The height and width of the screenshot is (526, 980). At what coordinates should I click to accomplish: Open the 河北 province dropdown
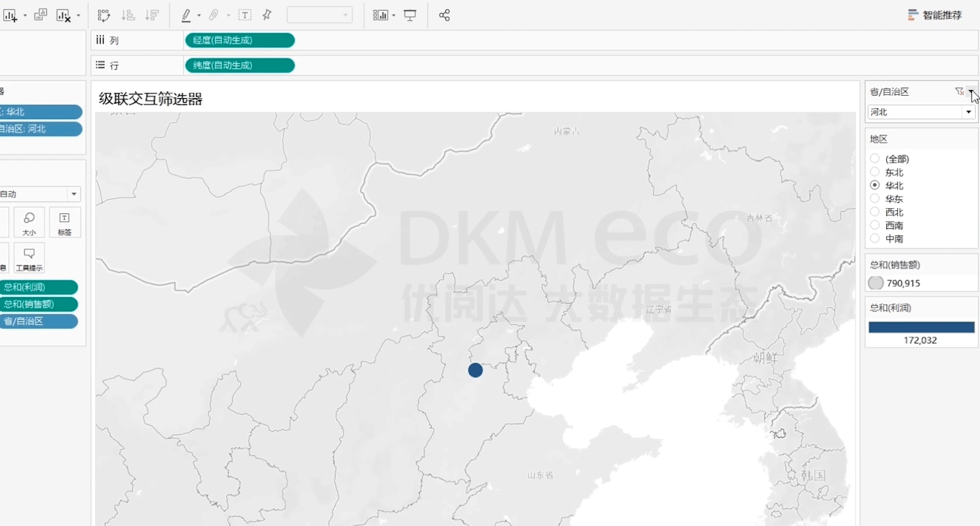pyautogui.click(x=968, y=112)
